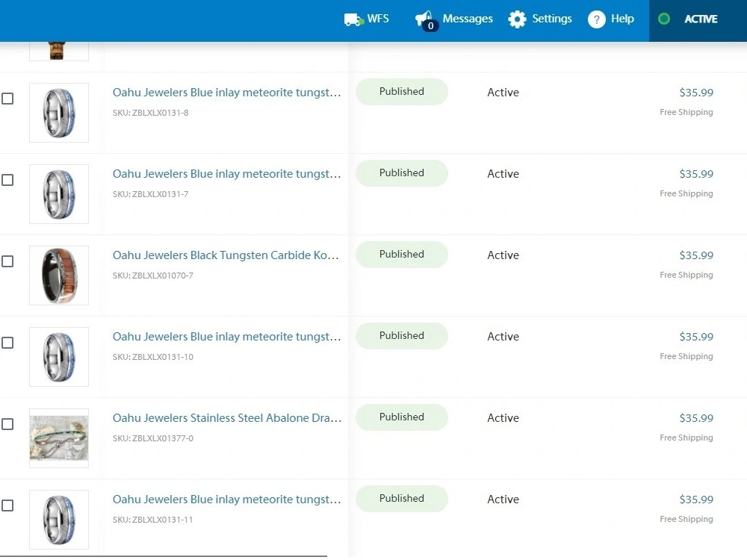Click Active status for SKU ZBLXLX01070-7
The height and width of the screenshot is (560, 747).
point(503,255)
